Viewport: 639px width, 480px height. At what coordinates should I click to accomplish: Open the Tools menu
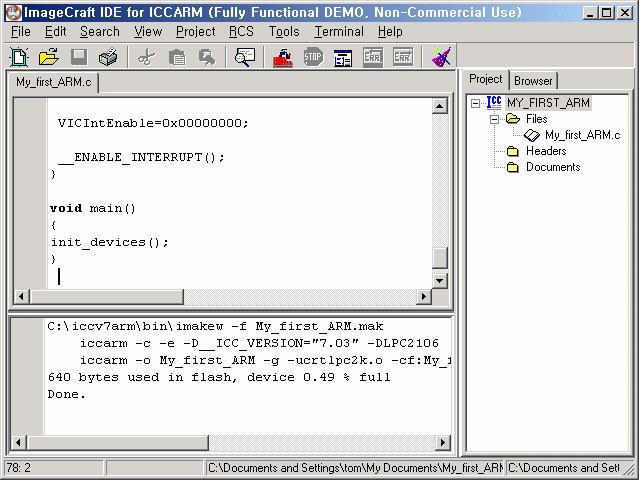coord(284,31)
